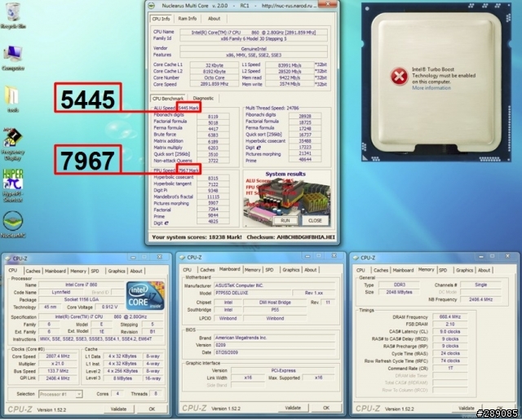Open the Recycle Bin desktop icon
522x420 pixels.
click(x=13, y=15)
